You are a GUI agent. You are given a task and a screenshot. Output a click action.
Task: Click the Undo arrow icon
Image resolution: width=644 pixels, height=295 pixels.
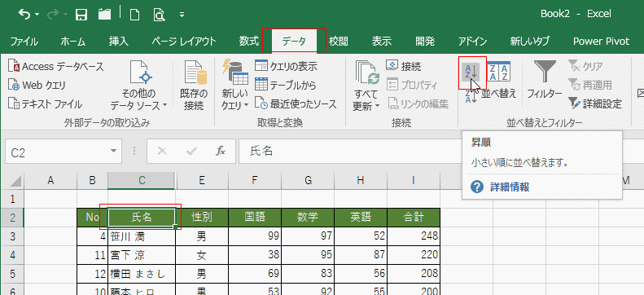point(24,15)
